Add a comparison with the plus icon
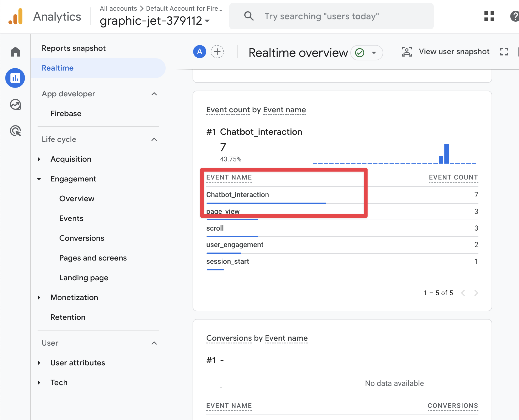 pos(217,52)
